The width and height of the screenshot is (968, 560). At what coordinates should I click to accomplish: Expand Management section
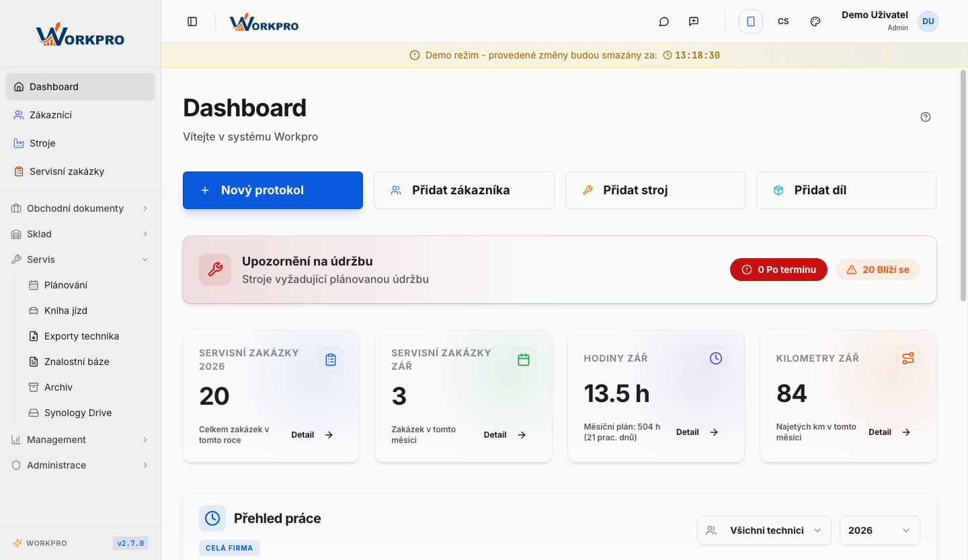pyautogui.click(x=80, y=440)
